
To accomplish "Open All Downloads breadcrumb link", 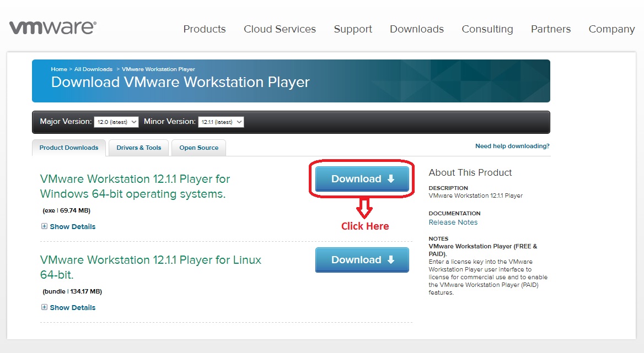I will [x=93, y=69].
